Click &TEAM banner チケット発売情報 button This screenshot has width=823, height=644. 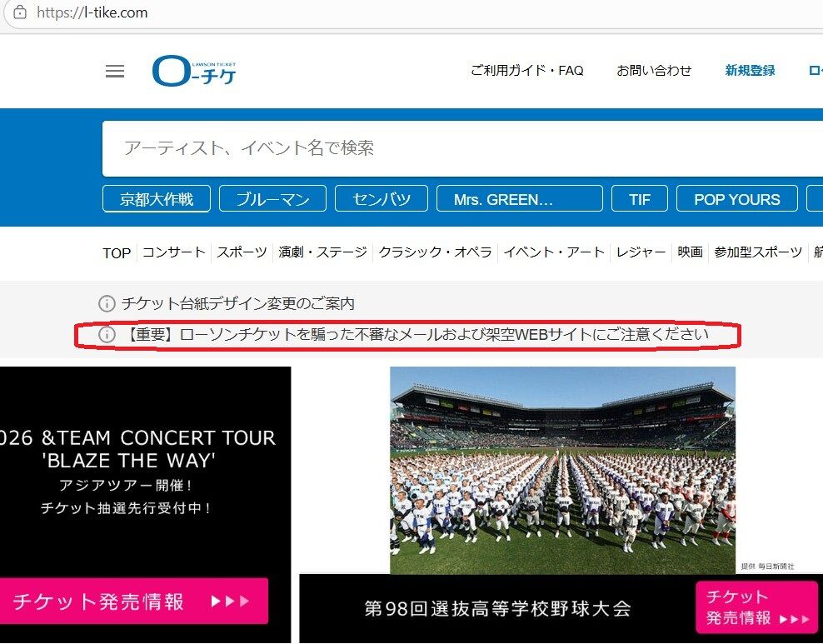click(x=133, y=601)
